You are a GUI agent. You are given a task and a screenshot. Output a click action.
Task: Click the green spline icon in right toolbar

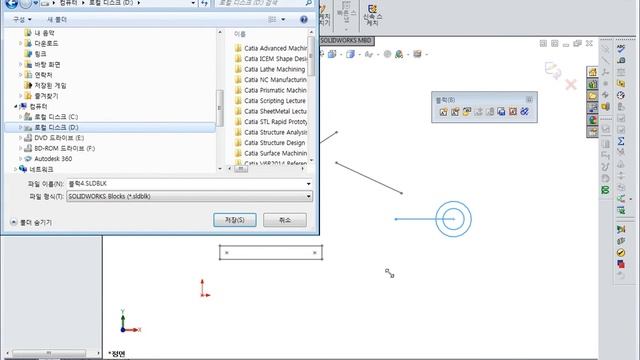(605, 190)
